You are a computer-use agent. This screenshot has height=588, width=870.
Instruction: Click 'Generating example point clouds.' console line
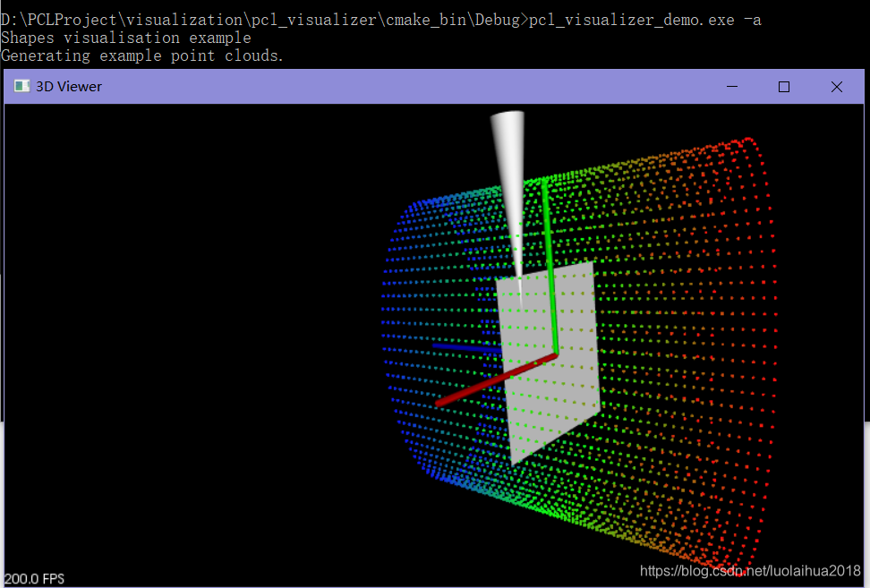tap(142, 55)
